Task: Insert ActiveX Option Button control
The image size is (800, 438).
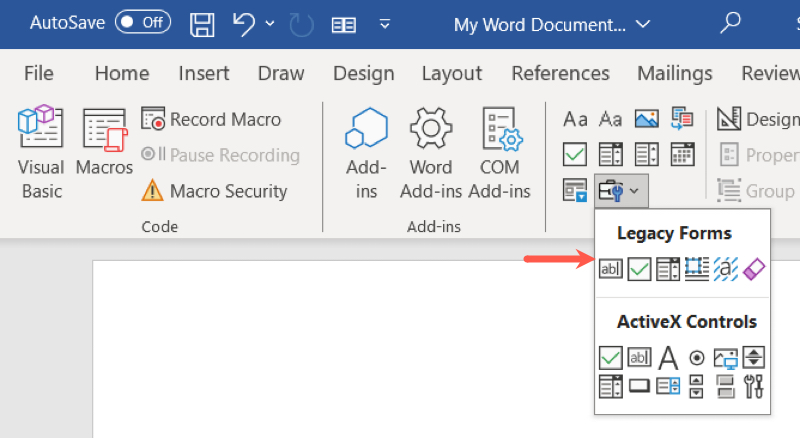Action: 696,358
